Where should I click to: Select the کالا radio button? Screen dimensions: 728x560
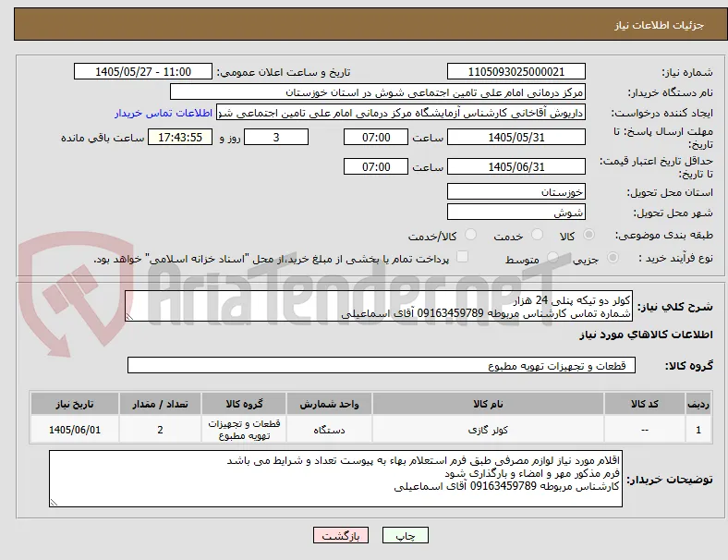[588, 235]
